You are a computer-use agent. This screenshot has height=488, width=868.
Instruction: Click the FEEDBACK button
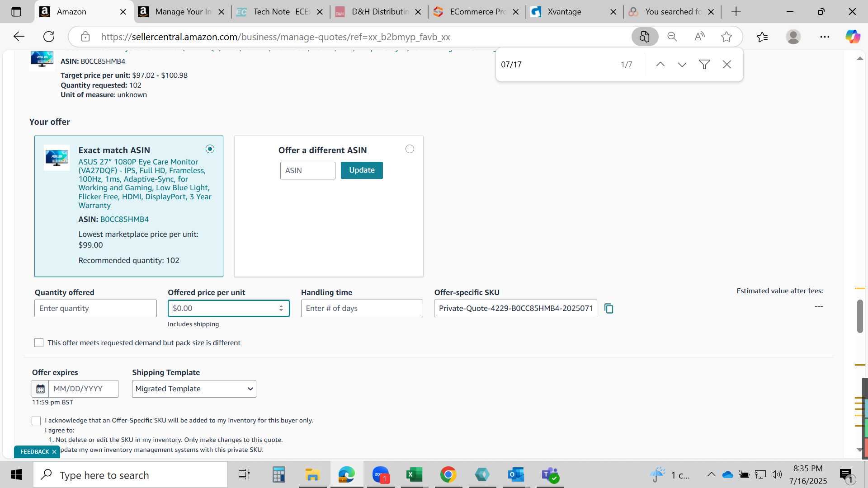point(34,452)
